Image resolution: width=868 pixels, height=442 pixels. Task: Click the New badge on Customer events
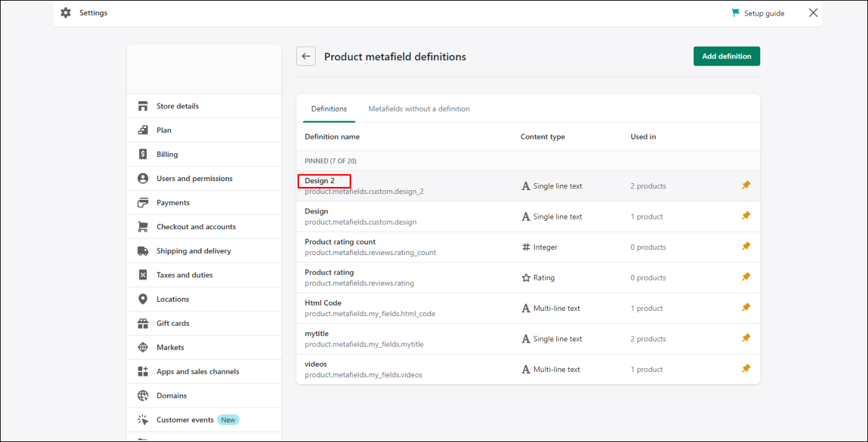pyautogui.click(x=228, y=420)
